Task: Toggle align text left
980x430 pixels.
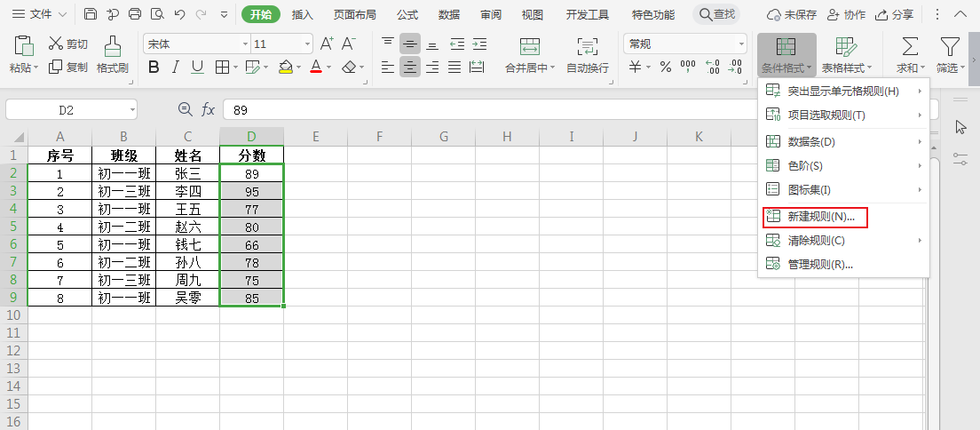Action: pyautogui.click(x=388, y=67)
